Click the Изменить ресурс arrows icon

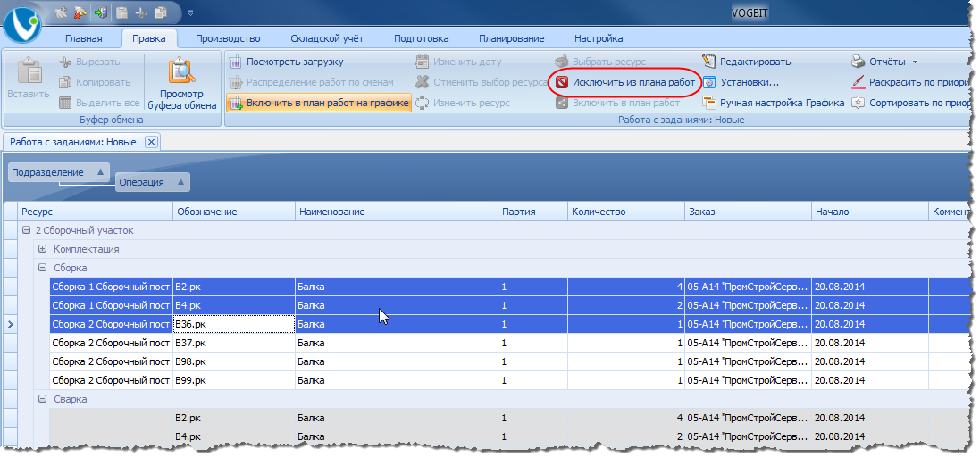point(423,103)
